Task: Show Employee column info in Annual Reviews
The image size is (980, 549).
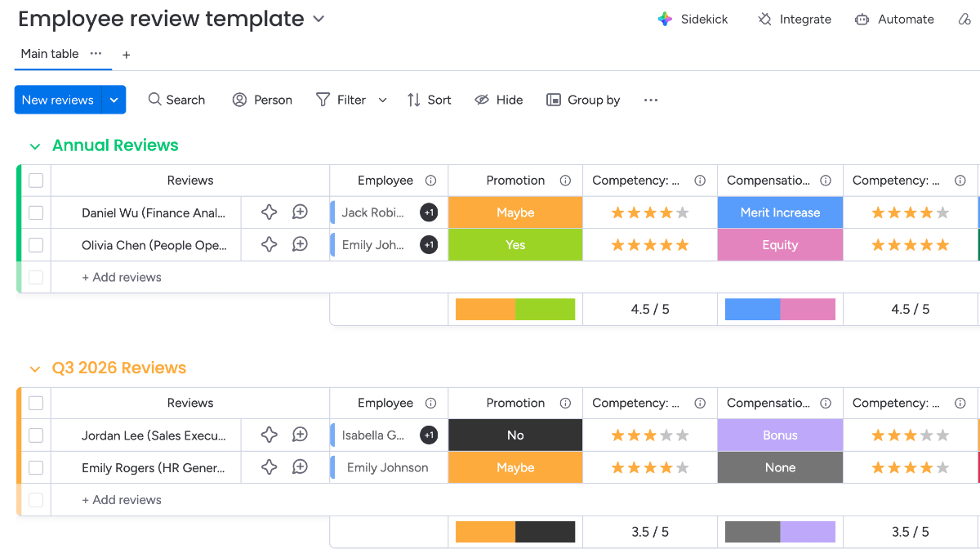Action: (430, 181)
